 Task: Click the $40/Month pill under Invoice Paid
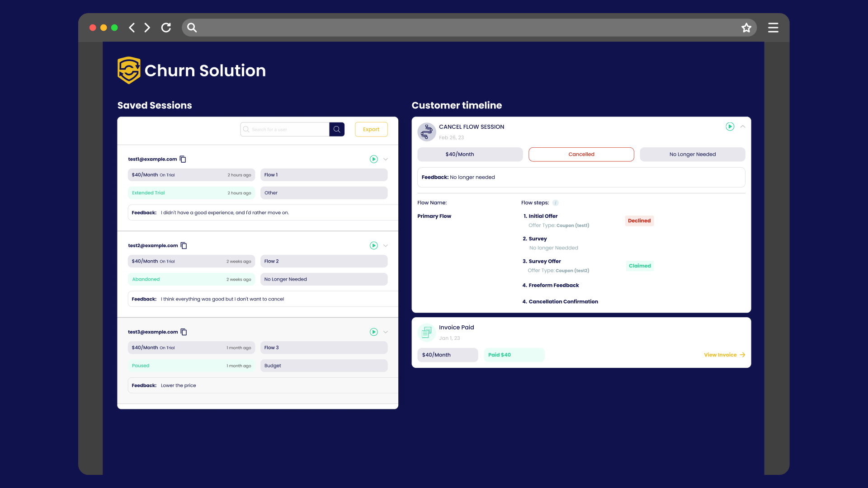click(x=448, y=355)
